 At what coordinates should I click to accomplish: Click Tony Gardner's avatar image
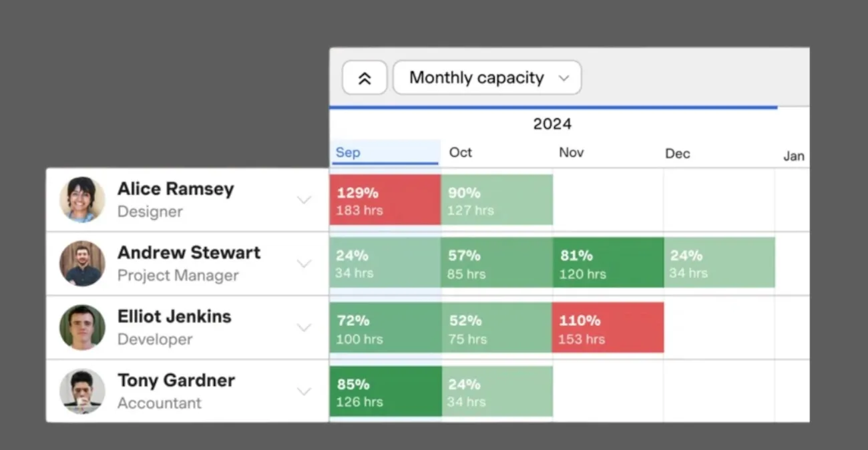81,391
